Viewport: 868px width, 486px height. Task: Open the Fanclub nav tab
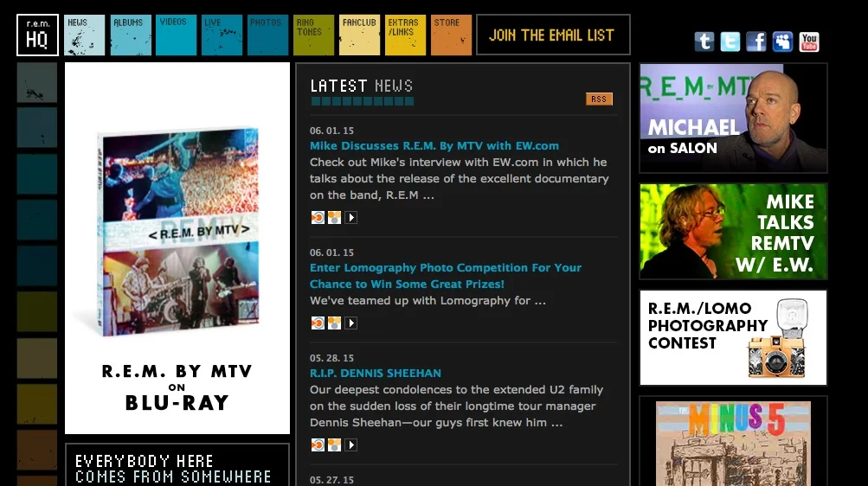coord(360,35)
